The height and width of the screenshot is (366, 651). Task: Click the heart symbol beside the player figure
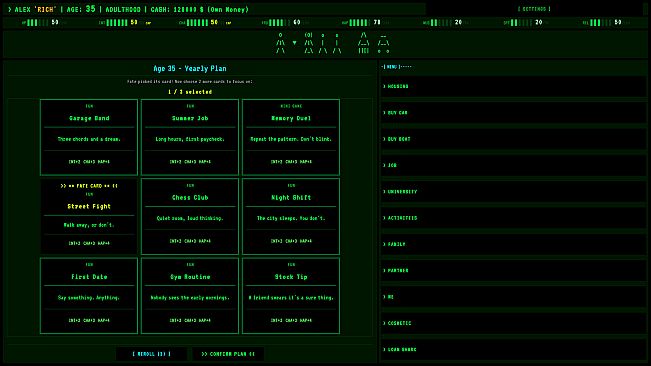[x=294, y=43]
